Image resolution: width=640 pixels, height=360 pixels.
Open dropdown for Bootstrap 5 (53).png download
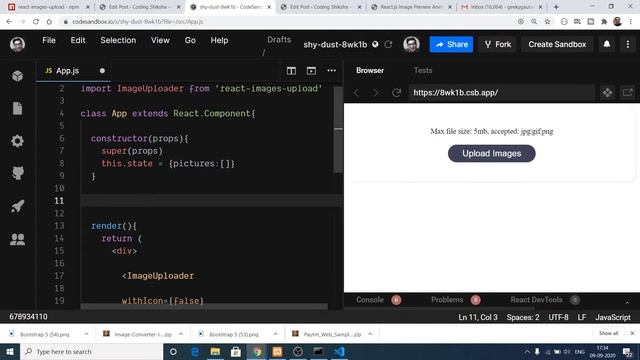[275, 334]
